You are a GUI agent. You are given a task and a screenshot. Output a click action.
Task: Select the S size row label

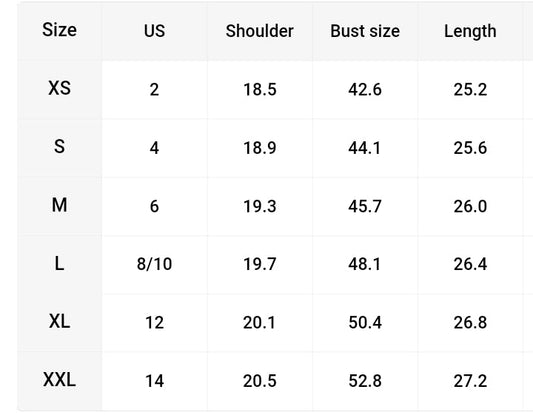click(x=59, y=146)
